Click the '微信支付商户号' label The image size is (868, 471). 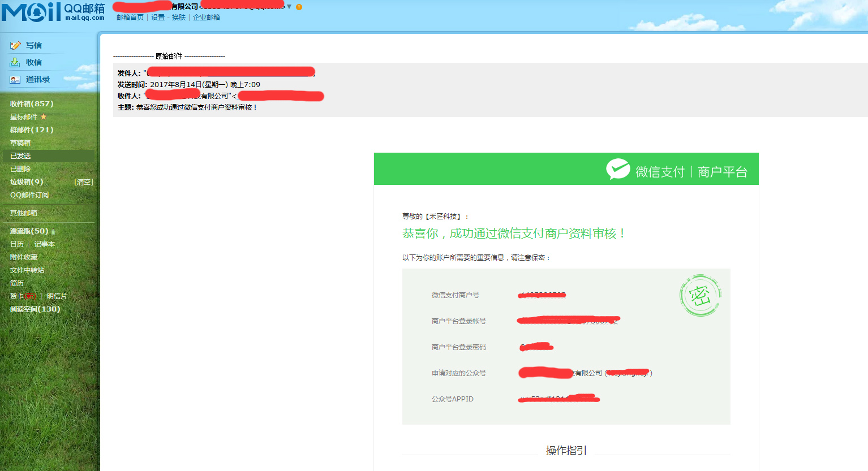click(456, 295)
